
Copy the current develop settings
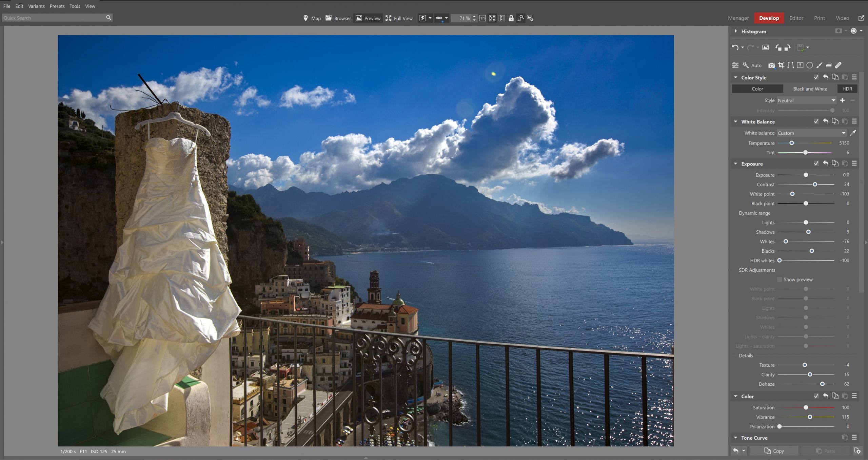point(775,451)
